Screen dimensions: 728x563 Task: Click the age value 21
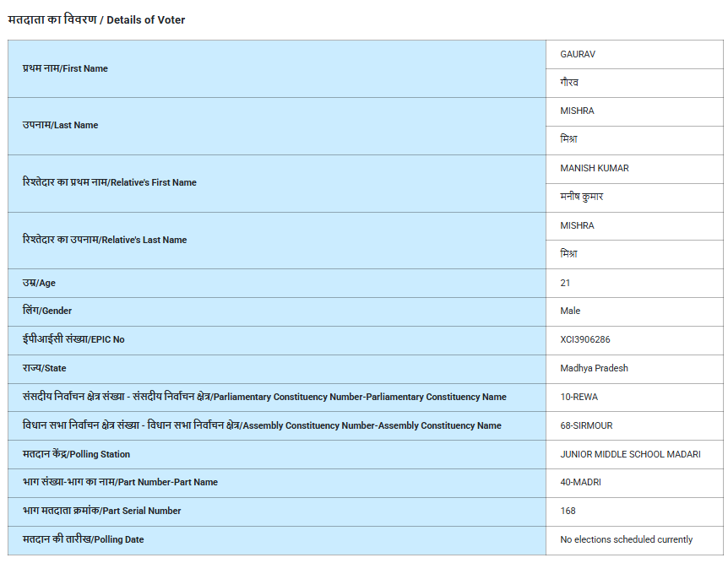pyautogui.click(x=565, y=283)
